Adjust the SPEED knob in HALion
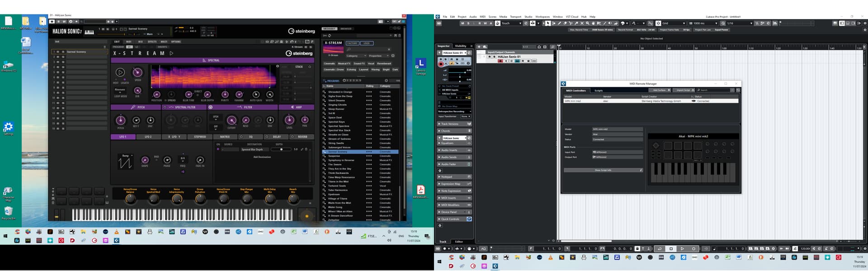This screenshot has height=271, width=868. point(137,72)
